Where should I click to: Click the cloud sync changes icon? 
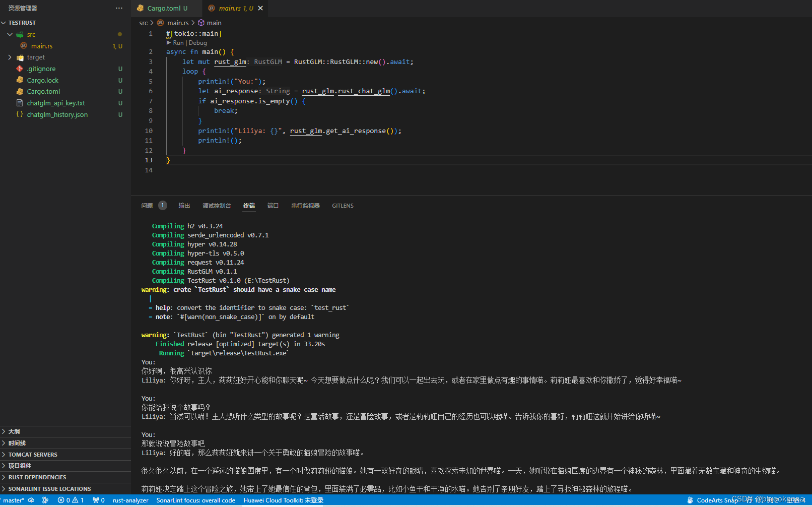click(31, 500)
